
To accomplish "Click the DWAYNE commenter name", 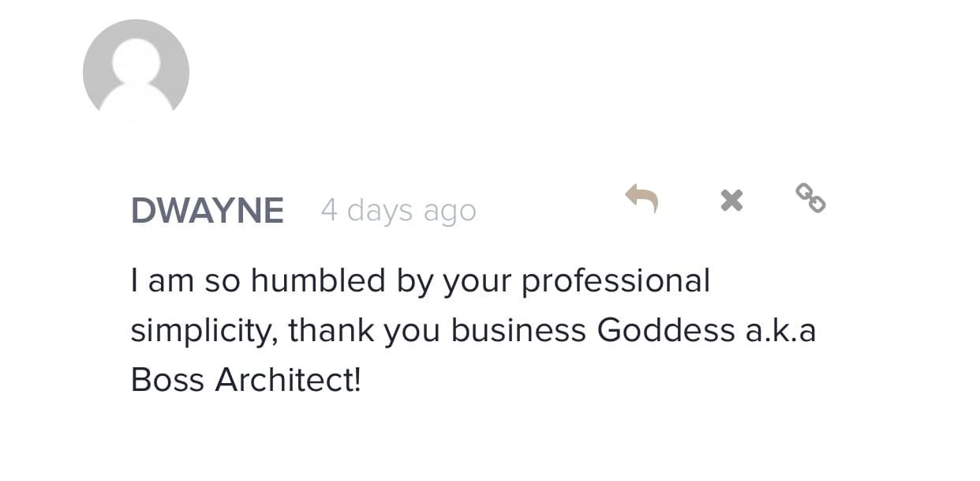I will 208,211.
